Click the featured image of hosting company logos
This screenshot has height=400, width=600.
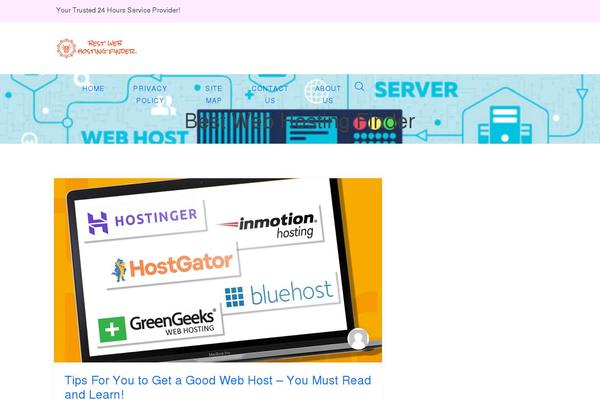click(x=218, y=270)
